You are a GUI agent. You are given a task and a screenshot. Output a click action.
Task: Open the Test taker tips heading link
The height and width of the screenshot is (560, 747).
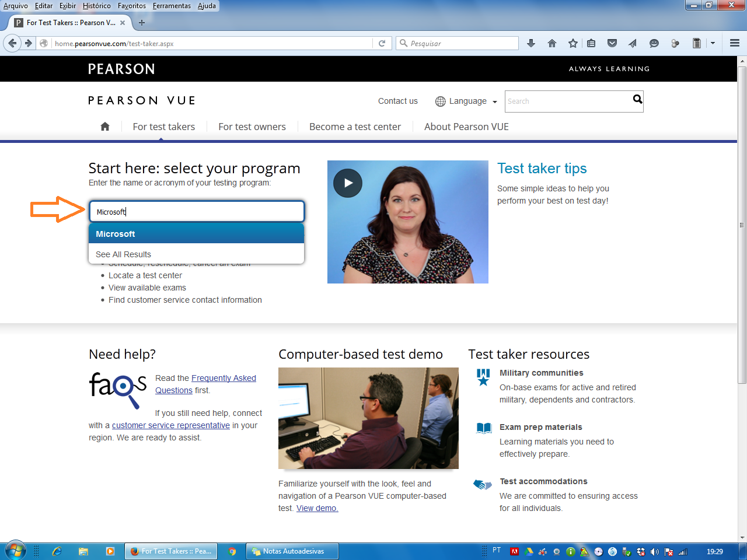tap(542, 169)
